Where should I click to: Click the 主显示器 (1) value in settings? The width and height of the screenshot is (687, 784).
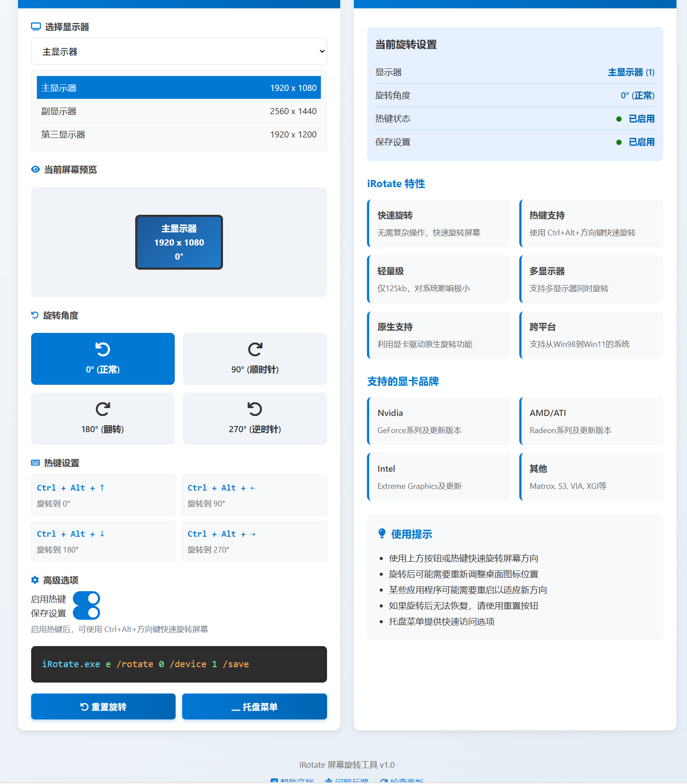tap(631, 72)
